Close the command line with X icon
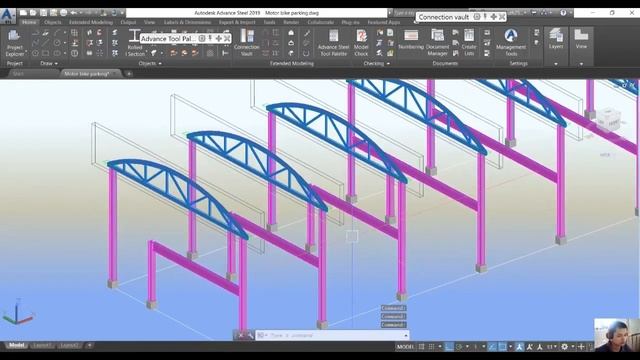The width and height of the screenshot is (640, 360). pyautogui.click(x=241, y=335)
